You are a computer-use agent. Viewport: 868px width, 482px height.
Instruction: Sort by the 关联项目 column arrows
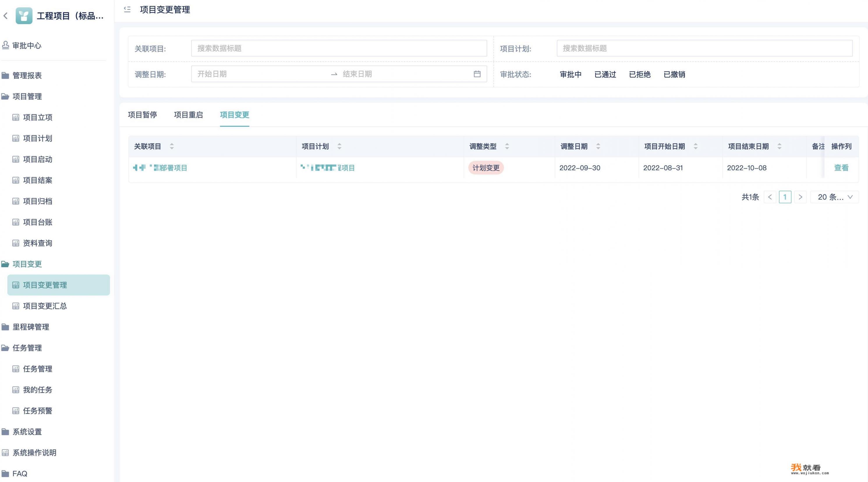(172, 146)
